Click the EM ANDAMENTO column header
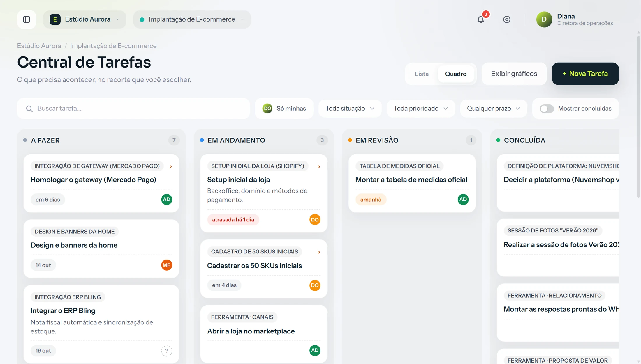Image resolution: width=641 pixels, height=364 pixels. (x=236, y=140)
